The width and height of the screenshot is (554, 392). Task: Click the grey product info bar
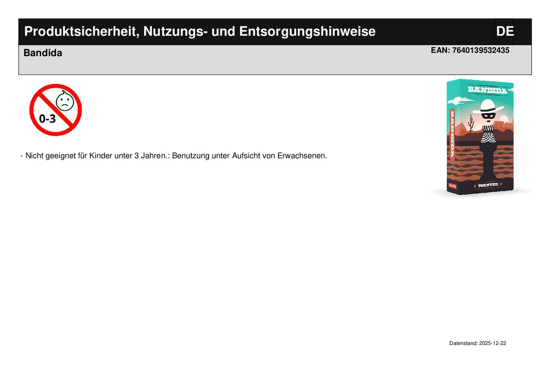[x=275, y=60]
